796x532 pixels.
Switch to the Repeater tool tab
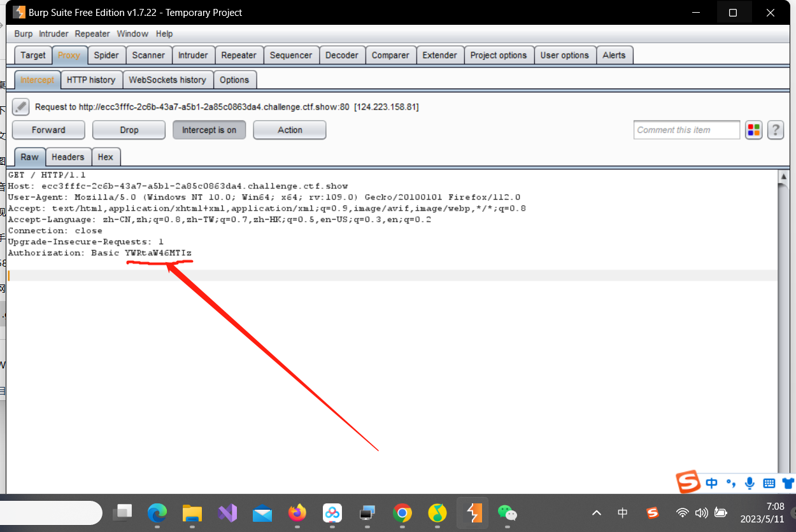[x=239, y=55]
